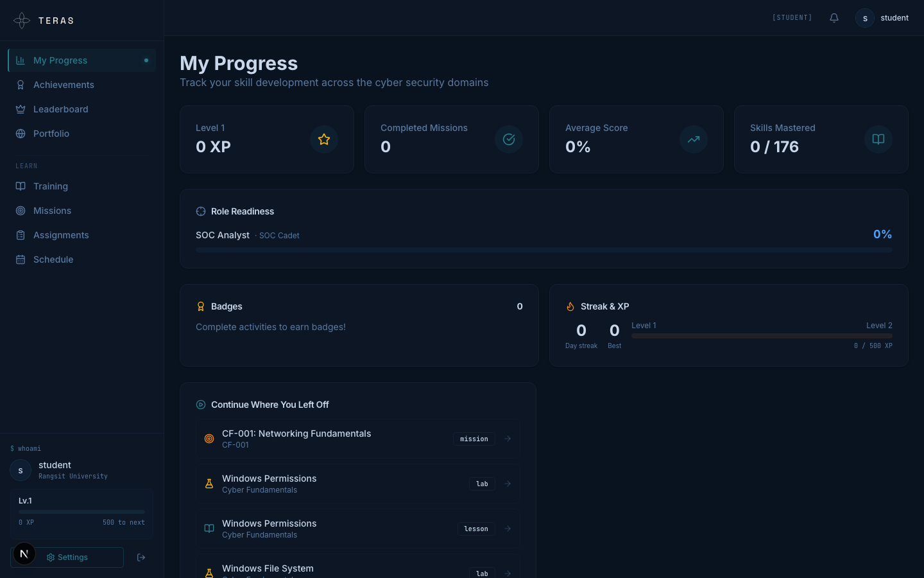This screenshot has height=578, width=924.
Task: Click the Missions target icon in sidebar
Action: click(21, 211)
